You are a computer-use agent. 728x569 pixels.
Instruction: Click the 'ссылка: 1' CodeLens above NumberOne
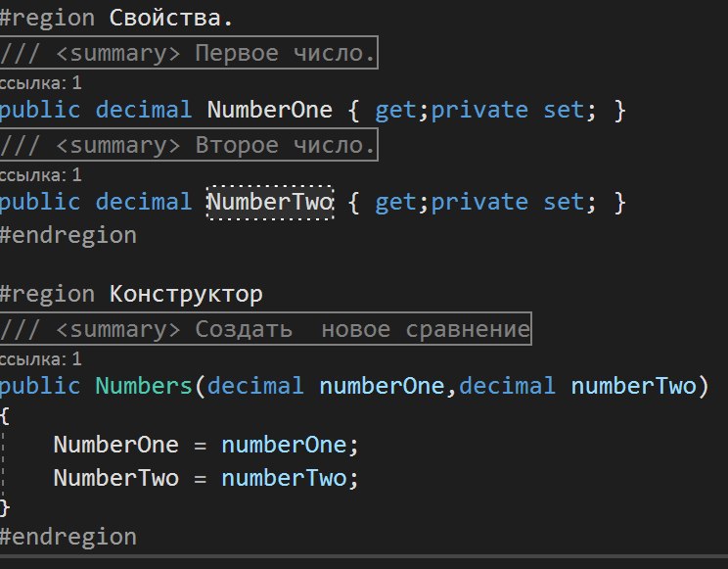point(41,83)
